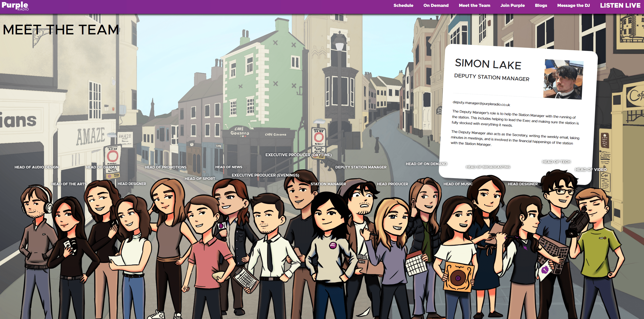Select the Head of Promotions label
Image resolution: width=644 pixels, height=319 pixels.
tap(165, 167)
